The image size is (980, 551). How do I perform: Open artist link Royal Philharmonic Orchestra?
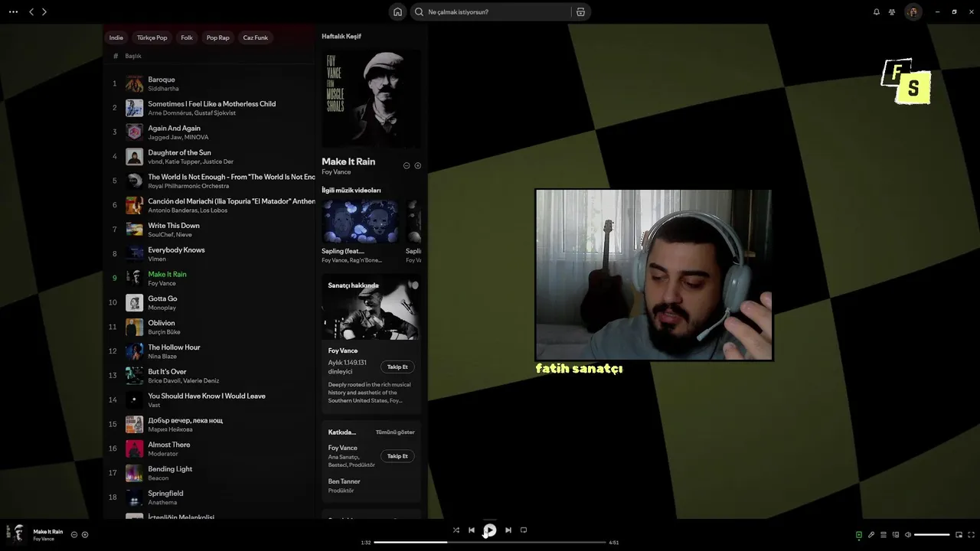188,186
